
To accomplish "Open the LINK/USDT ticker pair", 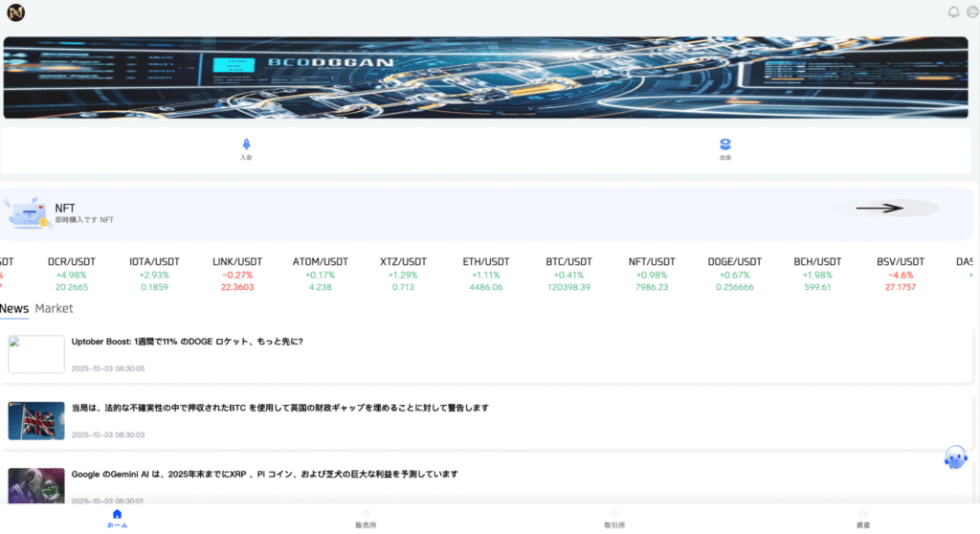I will click(237, 274).
